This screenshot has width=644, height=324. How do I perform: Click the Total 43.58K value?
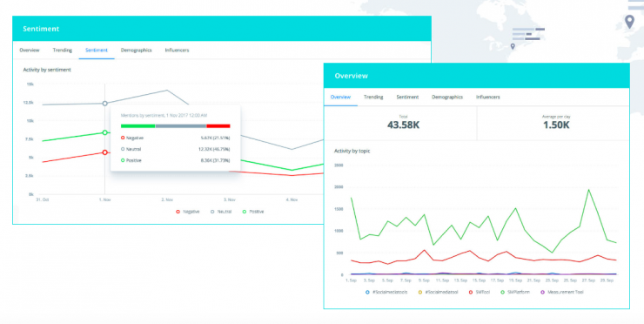(403, 125)
